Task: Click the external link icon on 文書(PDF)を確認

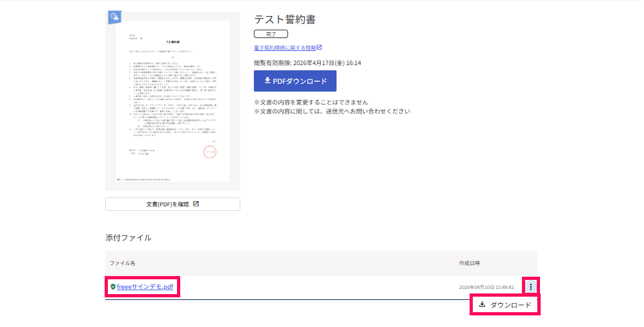Action: tap(196, 204)
